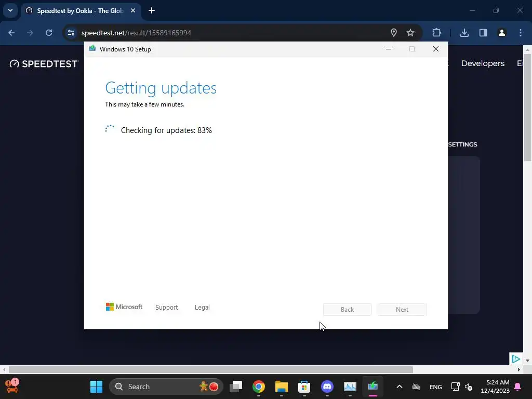Open Microsoft Store from taskbar

coord(304,387)
